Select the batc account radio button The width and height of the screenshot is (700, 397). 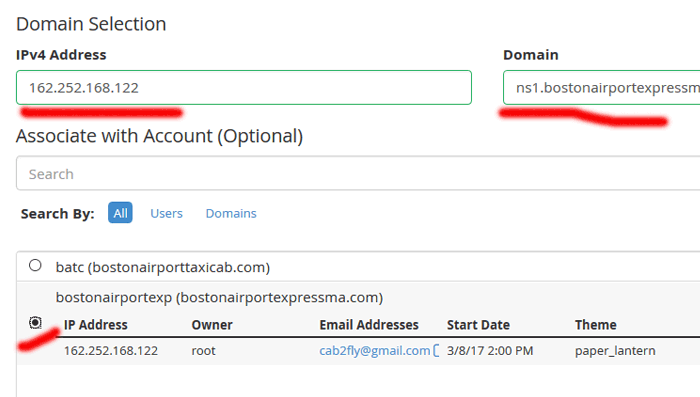(x=35, y=265)
